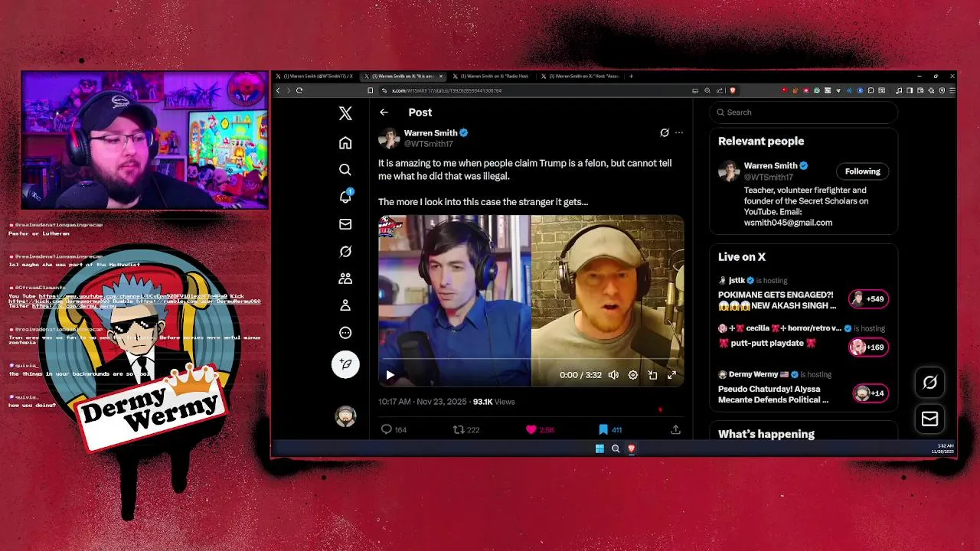Viewport: 980px width, 551px height.
Task: Open Notifications bell in sidebar
Action: pyautogui.click(x=345, y=197)
